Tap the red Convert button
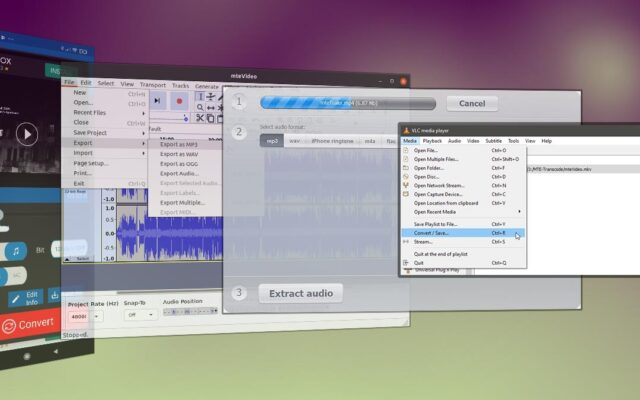Image resolution: width=640 pixels, height=400 pixels. (29, 325)
